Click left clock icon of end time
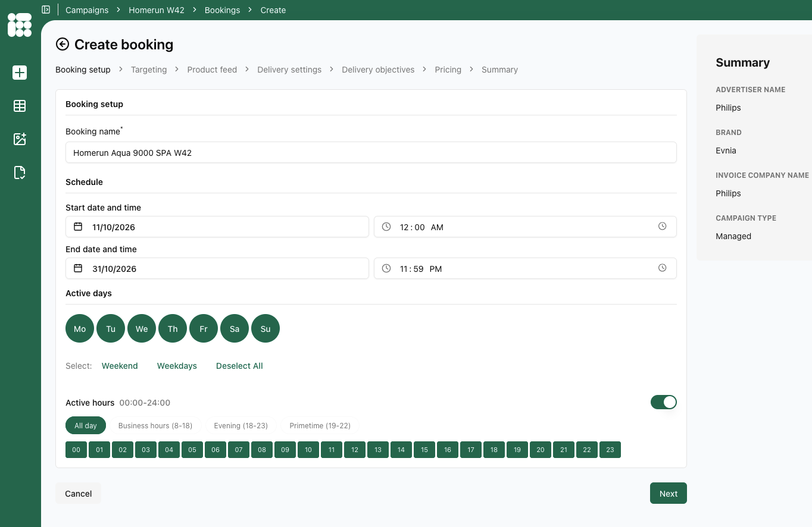 (386, 268)
